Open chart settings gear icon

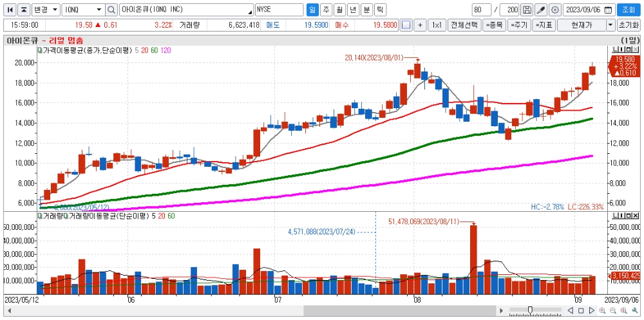coord(555,10)
